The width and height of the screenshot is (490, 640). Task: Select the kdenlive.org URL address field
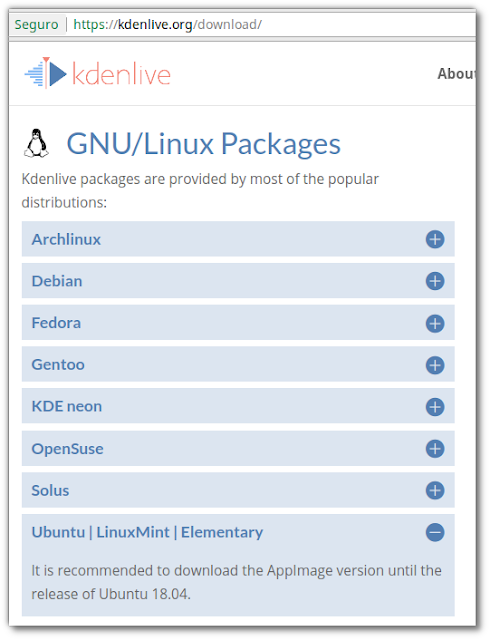tap(270, 24)
